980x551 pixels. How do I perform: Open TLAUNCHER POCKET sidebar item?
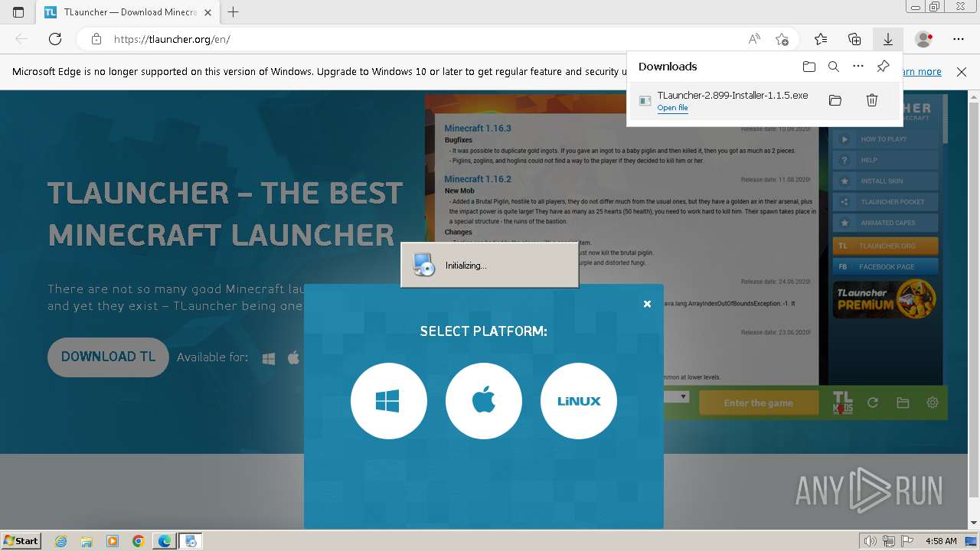click(x=885, y=202)
